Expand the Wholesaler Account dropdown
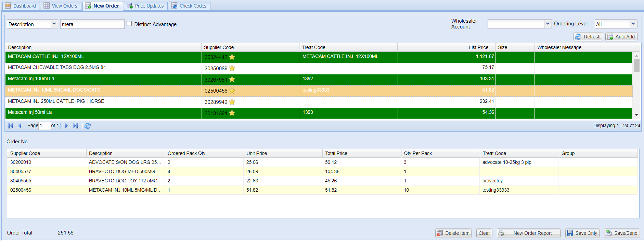 pyautogui.click(x=548, y=24)
